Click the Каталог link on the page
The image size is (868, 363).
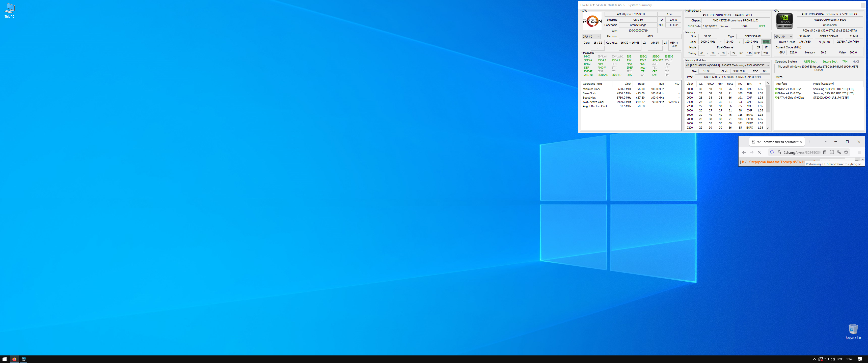[773, 162]
